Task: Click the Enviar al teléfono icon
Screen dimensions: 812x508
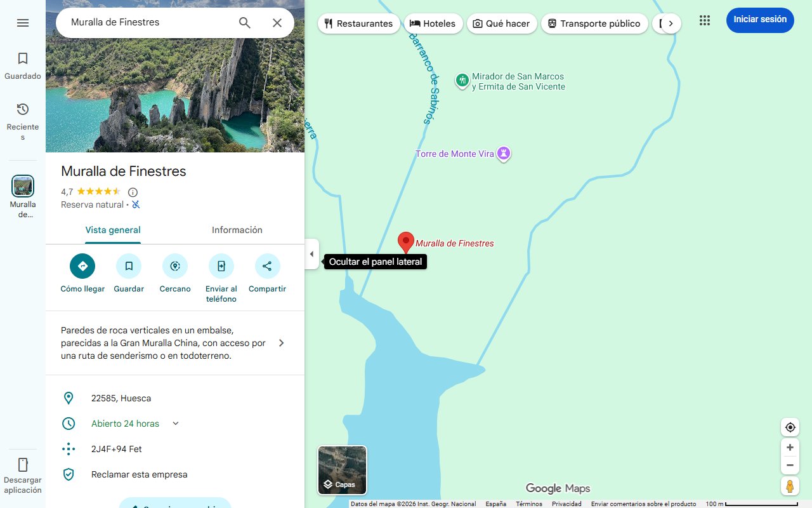Action: coord(221,266)
